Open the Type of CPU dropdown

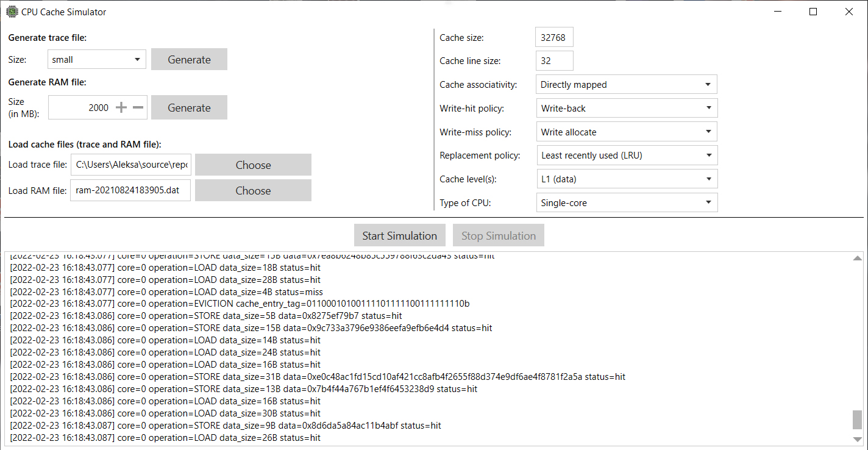click(x=626, y=202)
